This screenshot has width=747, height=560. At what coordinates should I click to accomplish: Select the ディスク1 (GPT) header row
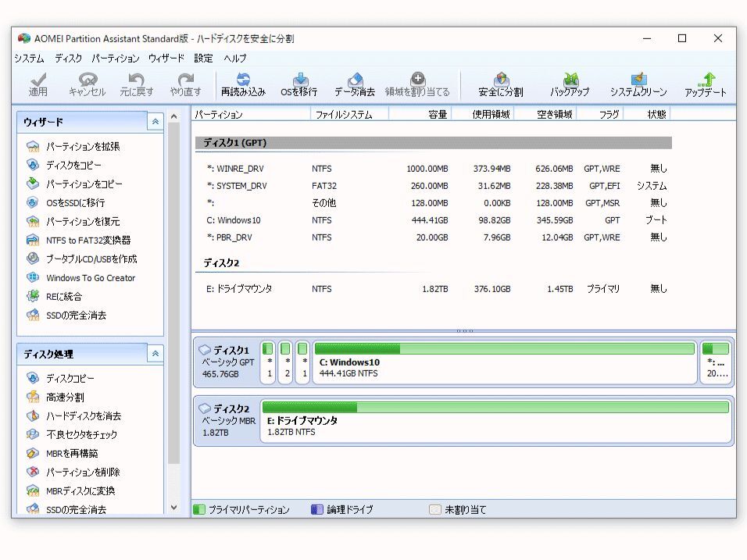(x=434, y=142)
